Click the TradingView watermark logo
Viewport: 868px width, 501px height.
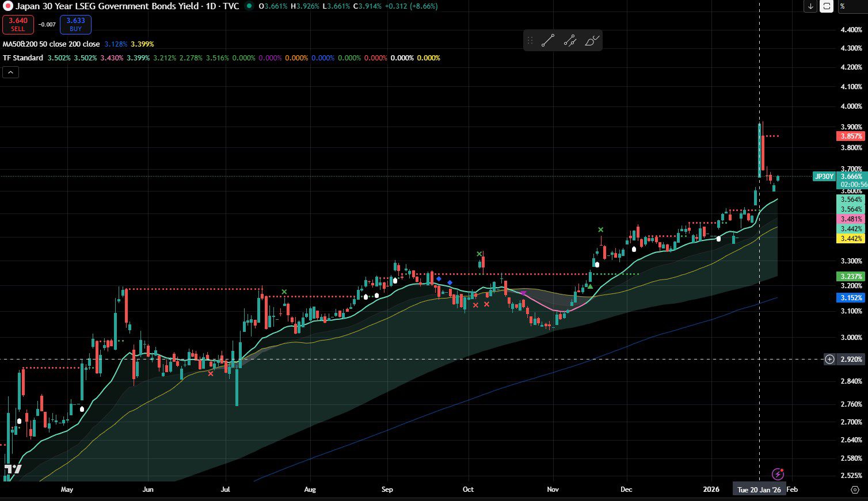tap(13, 469)
